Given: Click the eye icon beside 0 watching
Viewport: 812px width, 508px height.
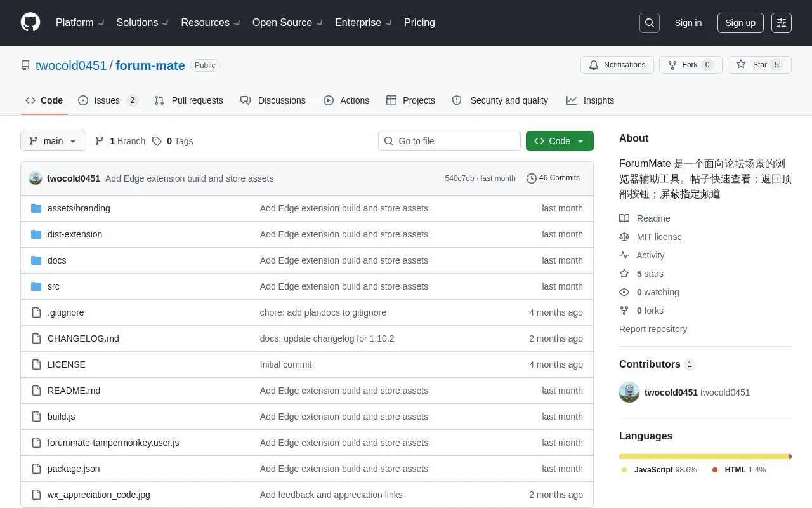Looking at the screenshot, I should 624,292.
